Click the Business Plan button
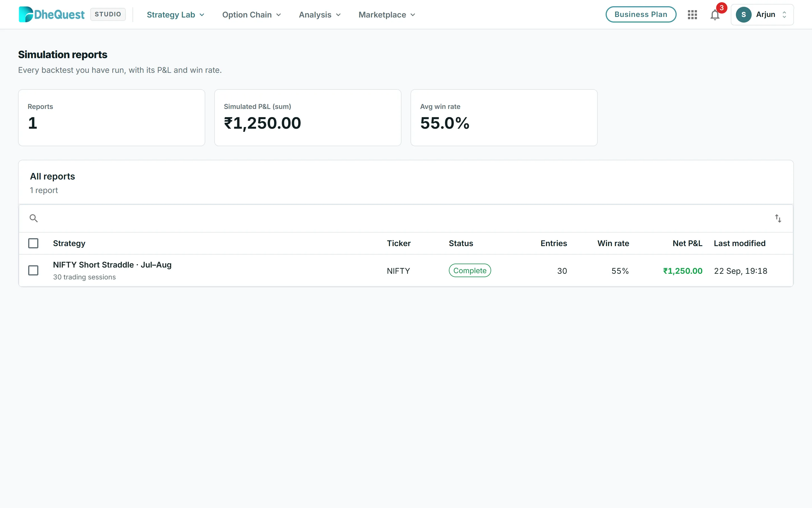 [x=641, y=14]
